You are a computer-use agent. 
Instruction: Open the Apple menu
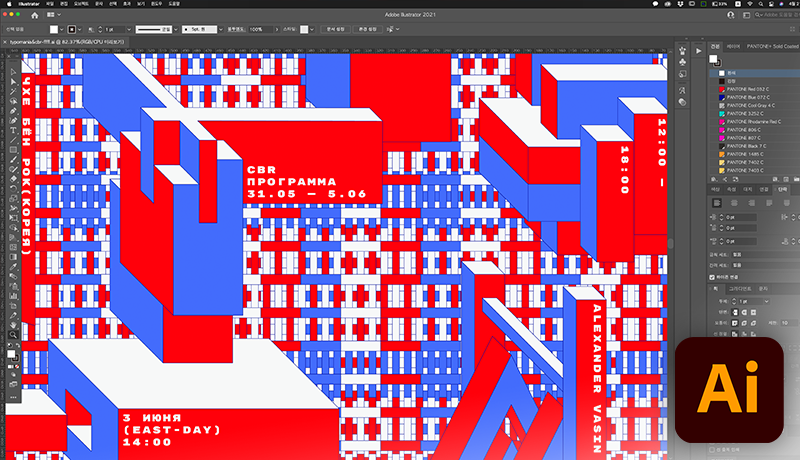[9, 4]
